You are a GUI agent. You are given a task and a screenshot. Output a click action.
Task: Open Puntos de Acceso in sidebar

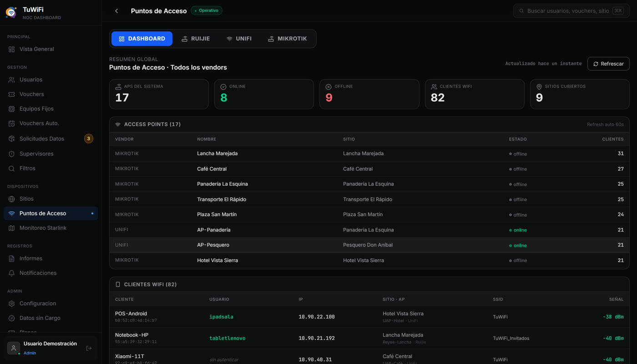tap(51, 213)
